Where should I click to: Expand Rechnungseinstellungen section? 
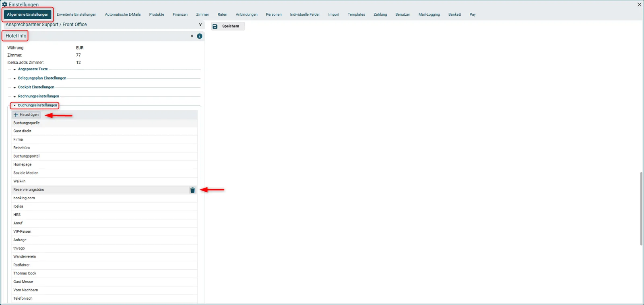38,96
